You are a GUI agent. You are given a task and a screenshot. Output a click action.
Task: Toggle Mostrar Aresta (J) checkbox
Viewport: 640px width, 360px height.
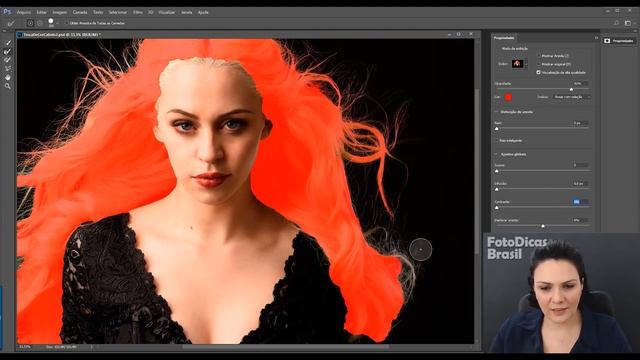tap(539, 56)
